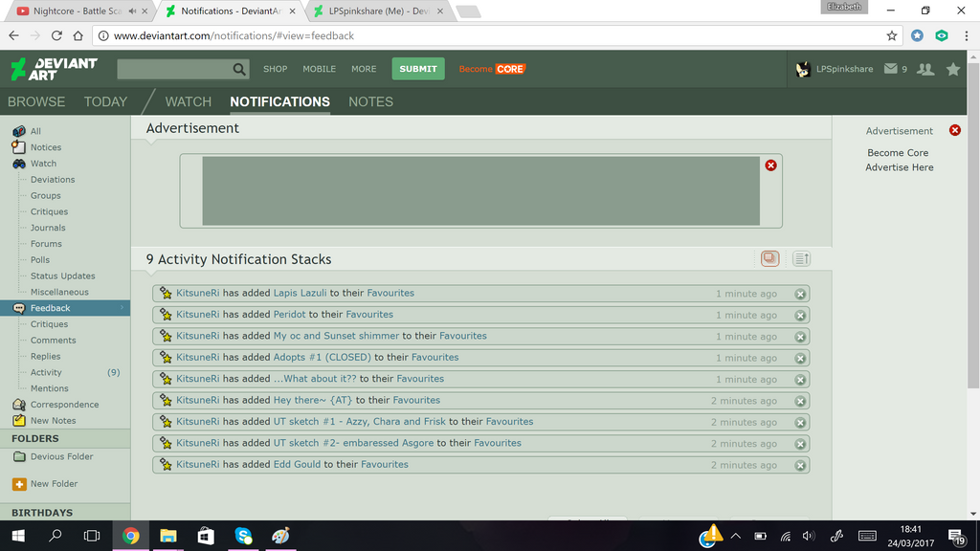The image size is (980, 551).
Task: Open the Windows Start menu
Action: [18, 536]
